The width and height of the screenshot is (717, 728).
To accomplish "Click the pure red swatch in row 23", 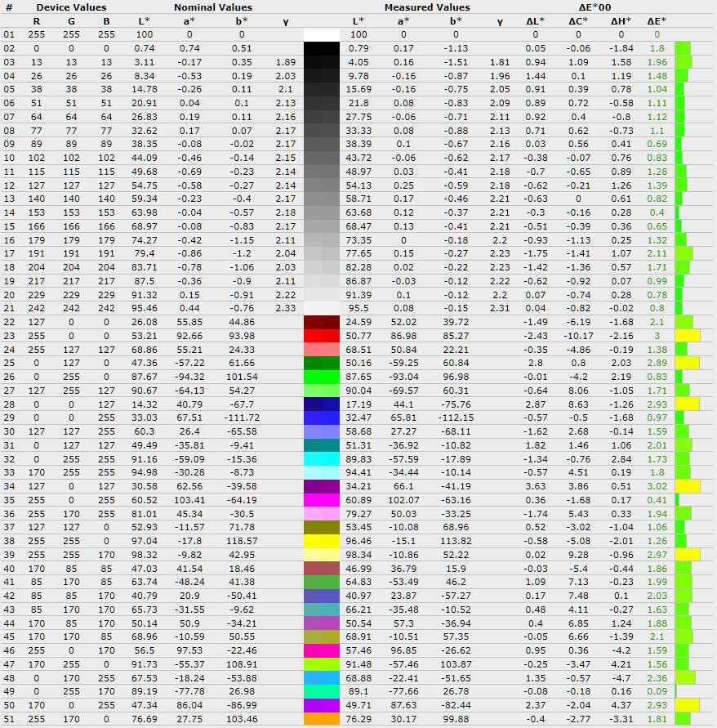I will tap(320, 335).
